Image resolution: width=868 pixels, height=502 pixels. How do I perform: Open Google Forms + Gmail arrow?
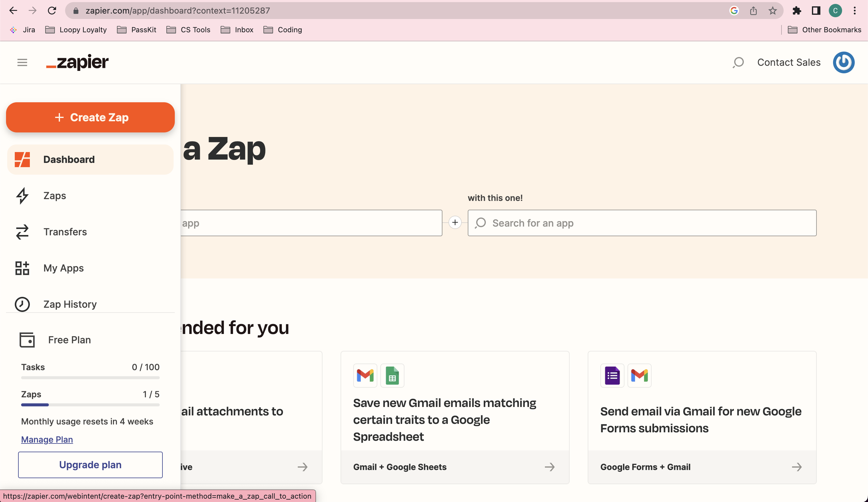(x=796, y=467)
